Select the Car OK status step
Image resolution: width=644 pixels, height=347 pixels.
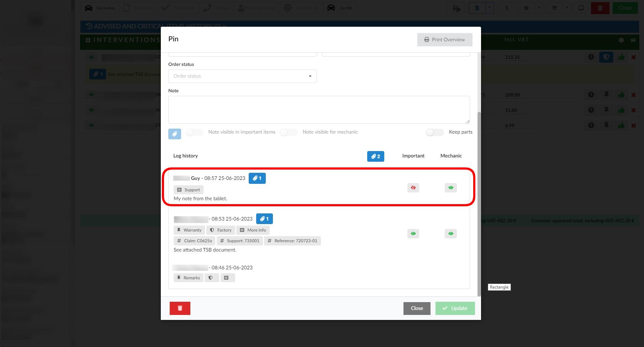click(x=340, y=8)
